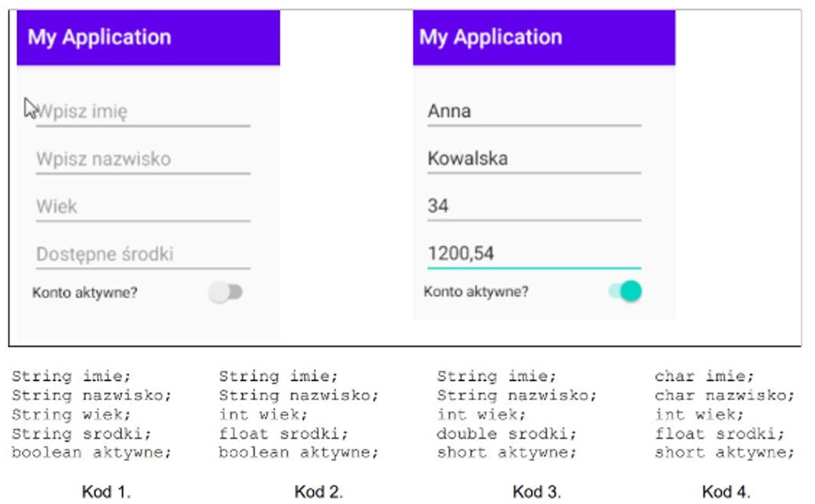Select the 'Kod 3.' label

click(537, 491)
